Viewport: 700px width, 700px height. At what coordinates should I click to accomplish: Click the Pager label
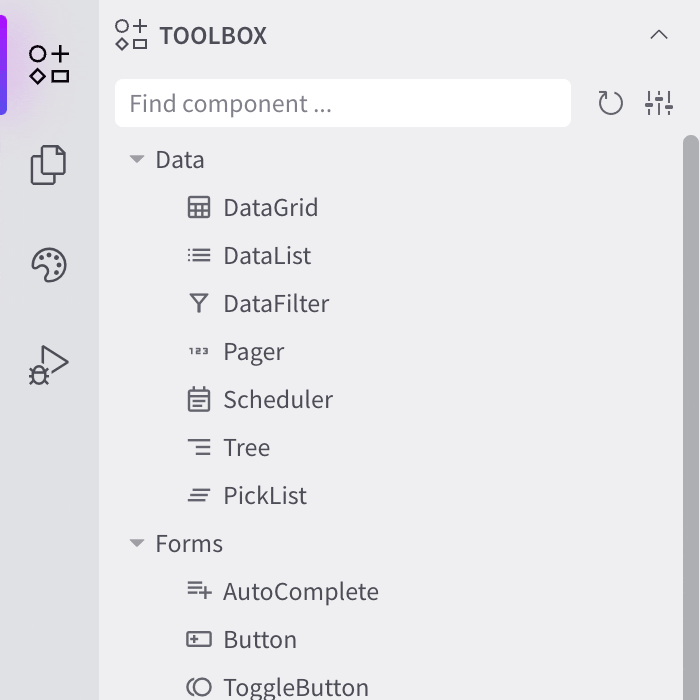point(254,353)
